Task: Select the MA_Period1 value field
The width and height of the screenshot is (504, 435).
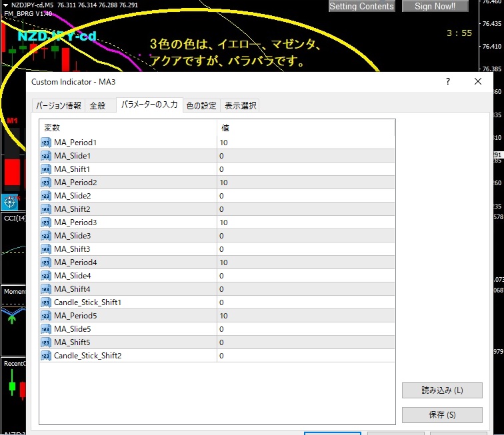Action: click(x=305, y=143)
